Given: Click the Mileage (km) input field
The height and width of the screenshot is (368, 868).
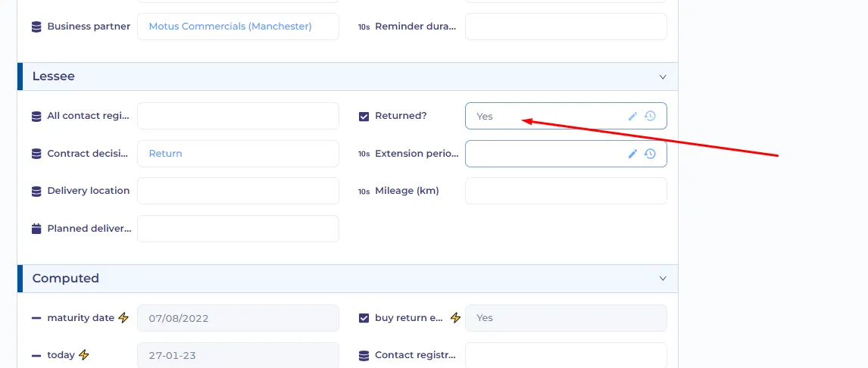Looking at the screenshot, I should [x=566, y=191].
